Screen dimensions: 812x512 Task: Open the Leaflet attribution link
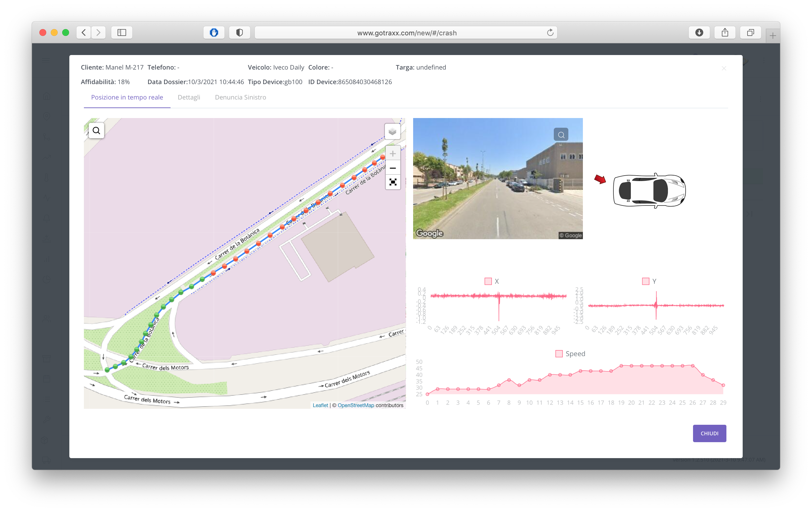coord(320,405)
